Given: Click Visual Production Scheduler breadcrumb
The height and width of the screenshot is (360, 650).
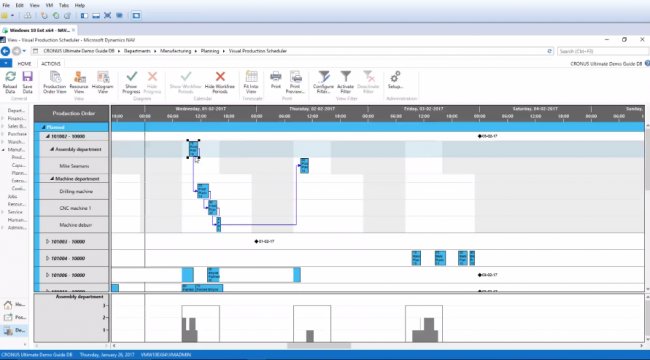Looking at the screenshot, I should click(x=257, y=51).
